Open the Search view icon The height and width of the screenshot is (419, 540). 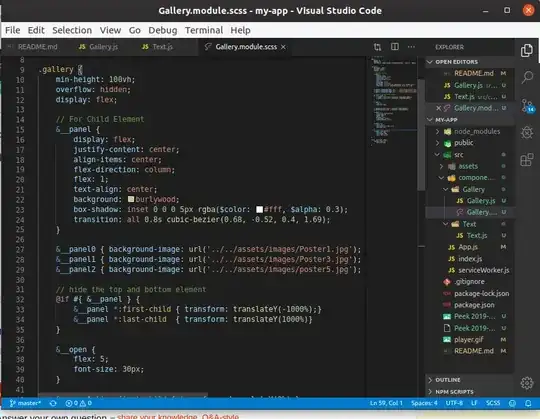coord(527,77)
